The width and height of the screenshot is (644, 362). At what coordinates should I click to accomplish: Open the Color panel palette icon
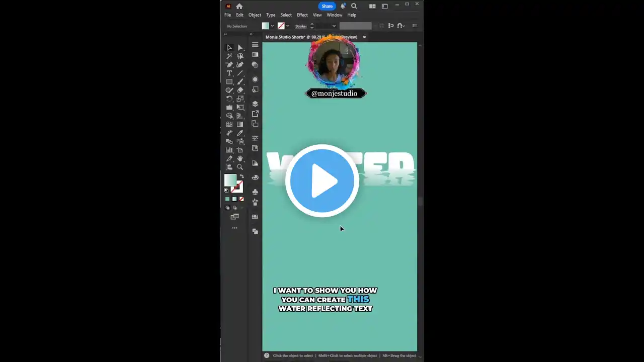tap(255, 177)
